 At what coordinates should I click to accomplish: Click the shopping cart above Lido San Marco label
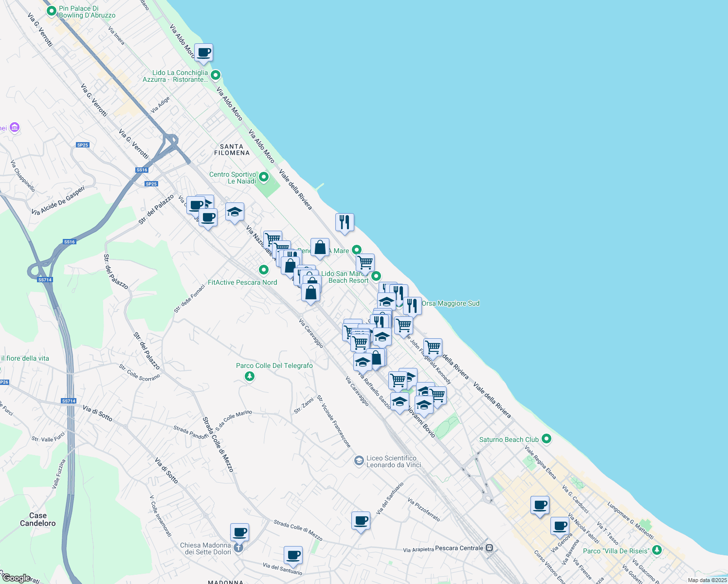coord(365,263)
